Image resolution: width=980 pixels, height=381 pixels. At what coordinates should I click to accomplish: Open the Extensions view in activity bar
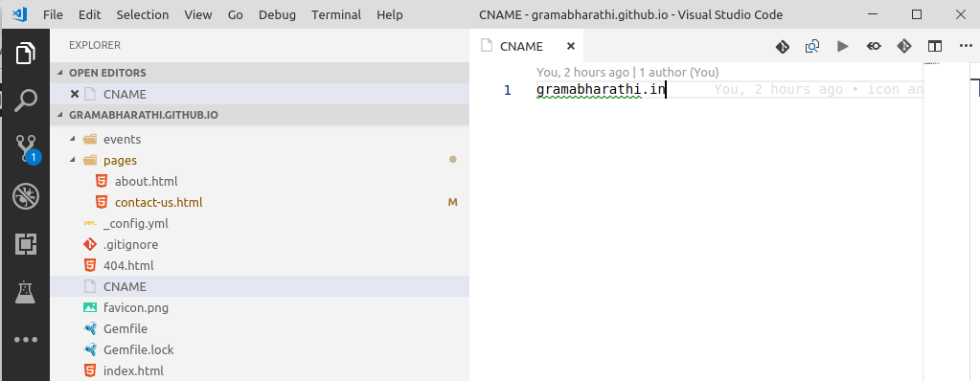coord(26,243)
